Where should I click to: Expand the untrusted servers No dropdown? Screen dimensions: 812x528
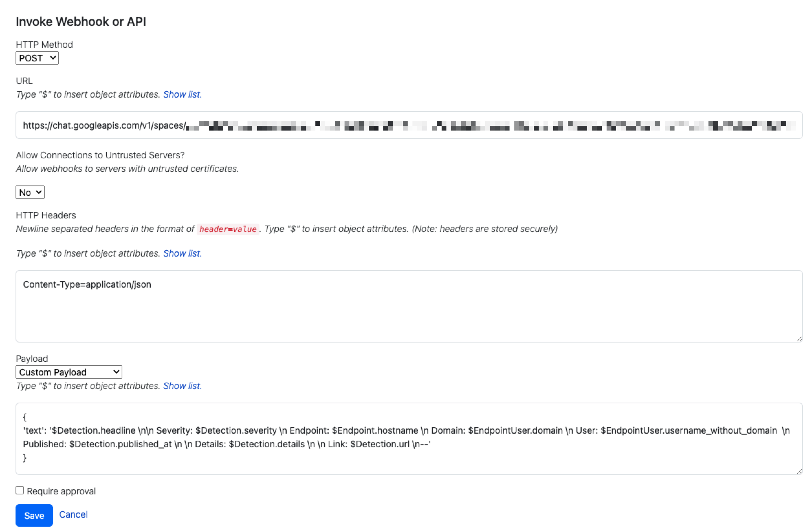[x=30, y=192]
